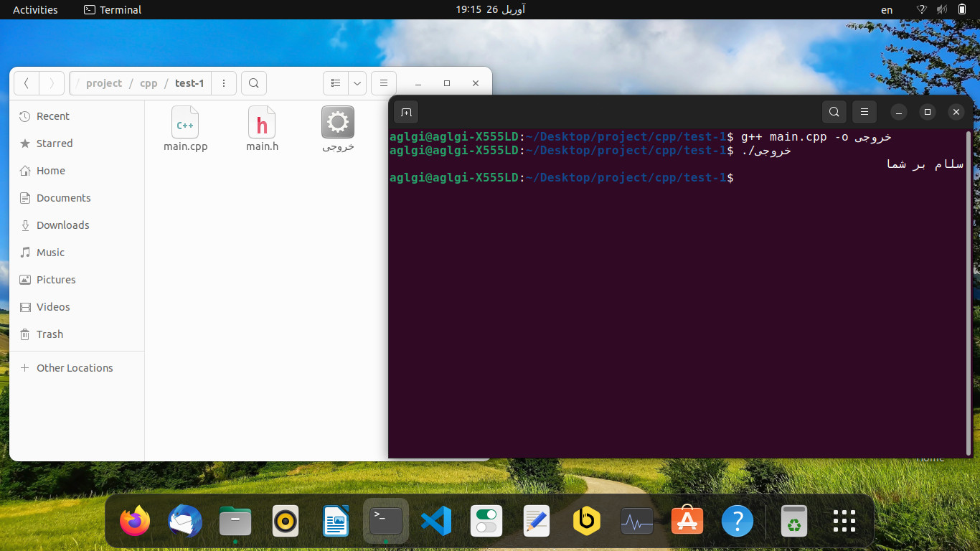Screen dimensions: 980x551
Task: Open the Files main menu
Action: (x=384, y=83)
